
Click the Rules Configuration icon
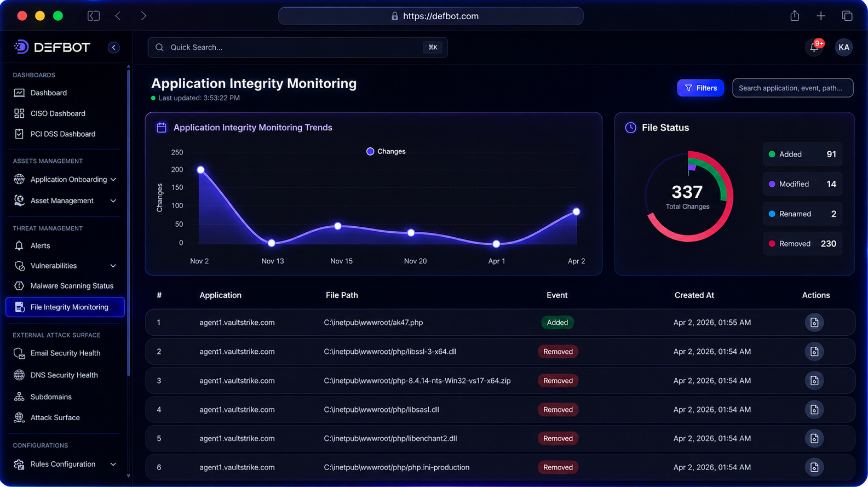(x=19, y=464)
